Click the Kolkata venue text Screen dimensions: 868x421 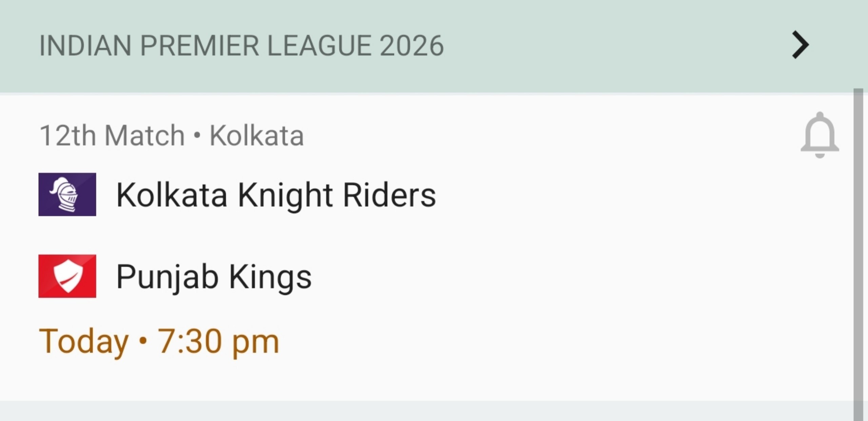[x=256, y=136]
